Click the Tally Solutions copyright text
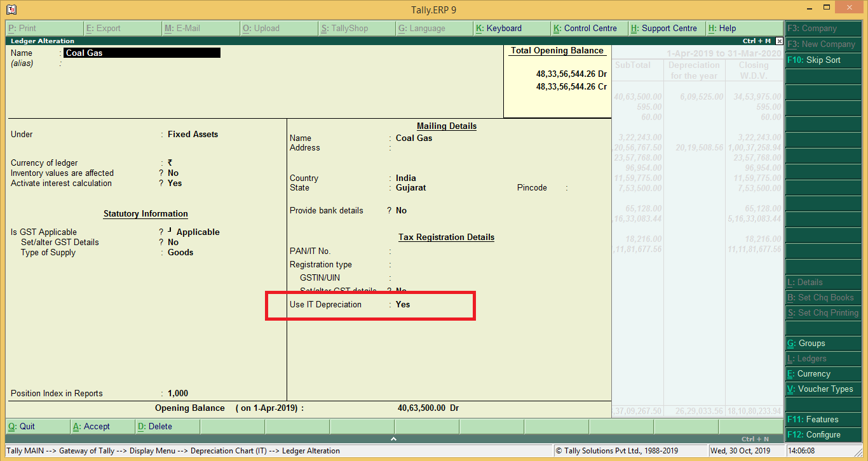This screenshot has width=868, height=461. (616, 451)
